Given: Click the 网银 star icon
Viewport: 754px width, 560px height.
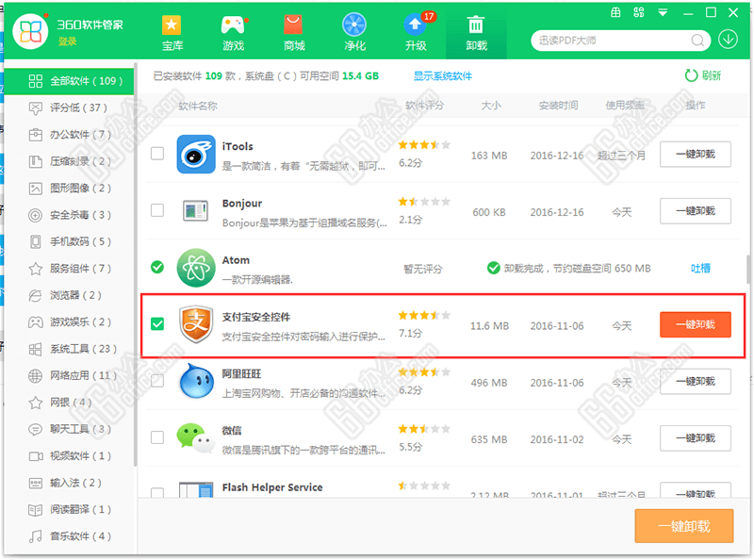Looking at the screenshot, I should pos(35,403).
